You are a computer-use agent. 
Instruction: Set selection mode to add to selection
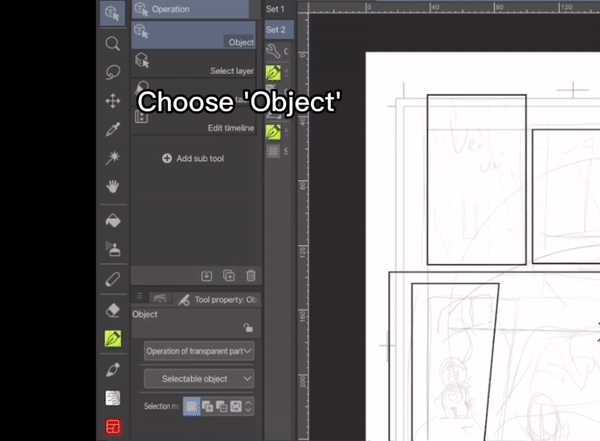208,406
